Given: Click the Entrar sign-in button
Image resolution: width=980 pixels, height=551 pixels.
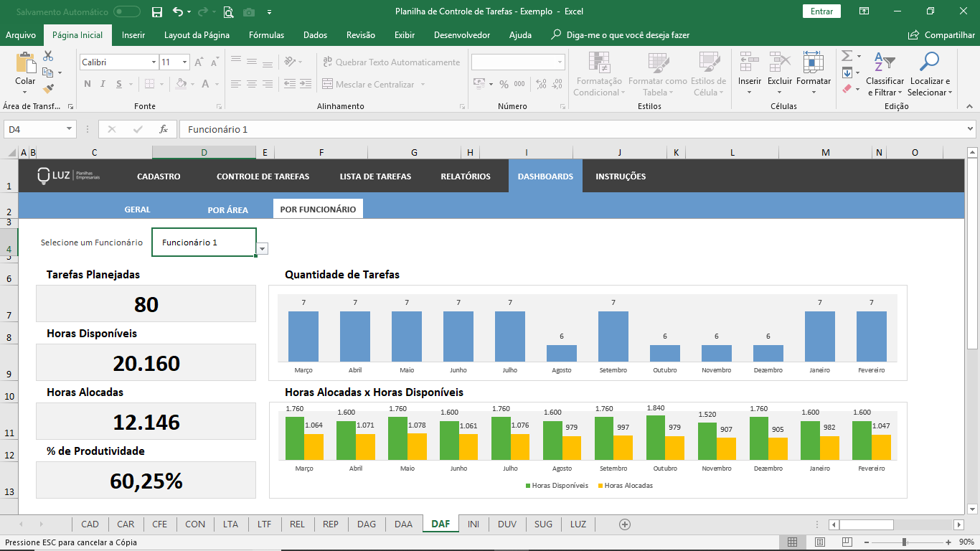Looking at the screenshot, I should tap(821, 11).
